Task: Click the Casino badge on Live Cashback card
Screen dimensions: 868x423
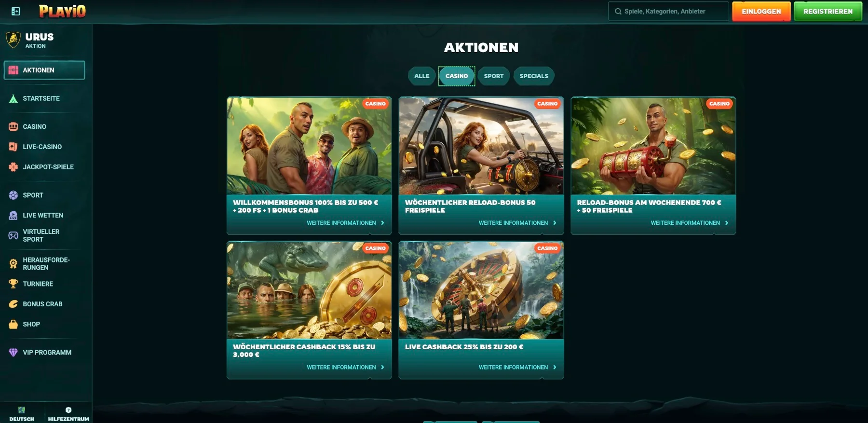Action: [547, 248]
